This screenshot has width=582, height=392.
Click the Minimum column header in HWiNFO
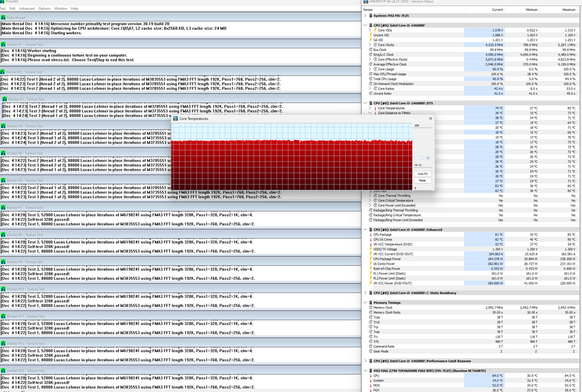pos(532,10)
